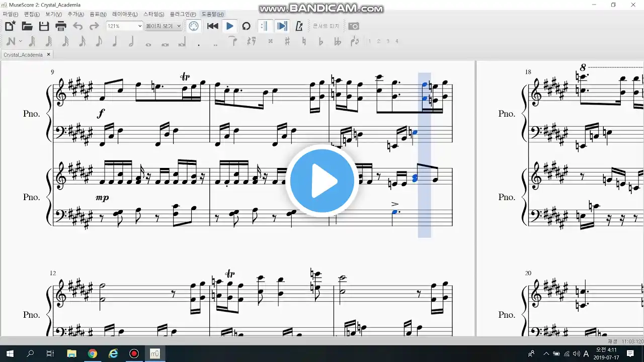
Task: Toggle the concert pitch button
Action: (326, 26)
